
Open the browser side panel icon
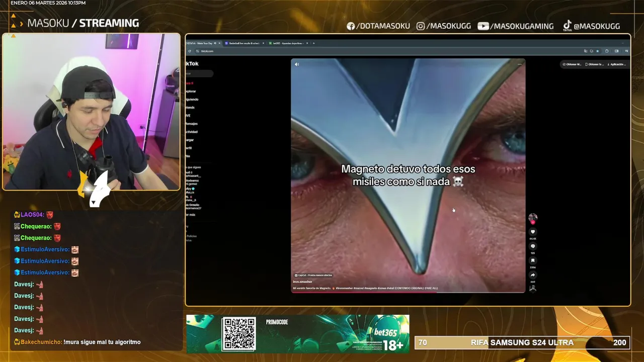click(616, 51)
